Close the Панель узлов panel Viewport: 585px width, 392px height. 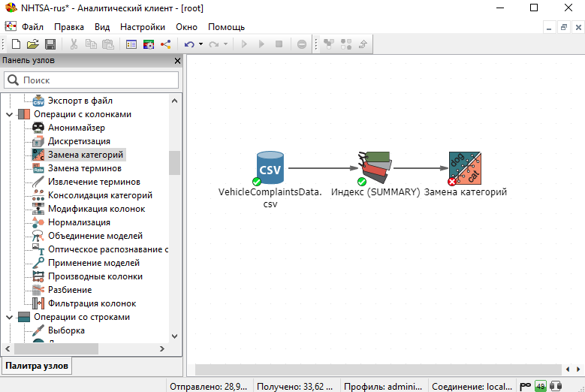(177, 61)
